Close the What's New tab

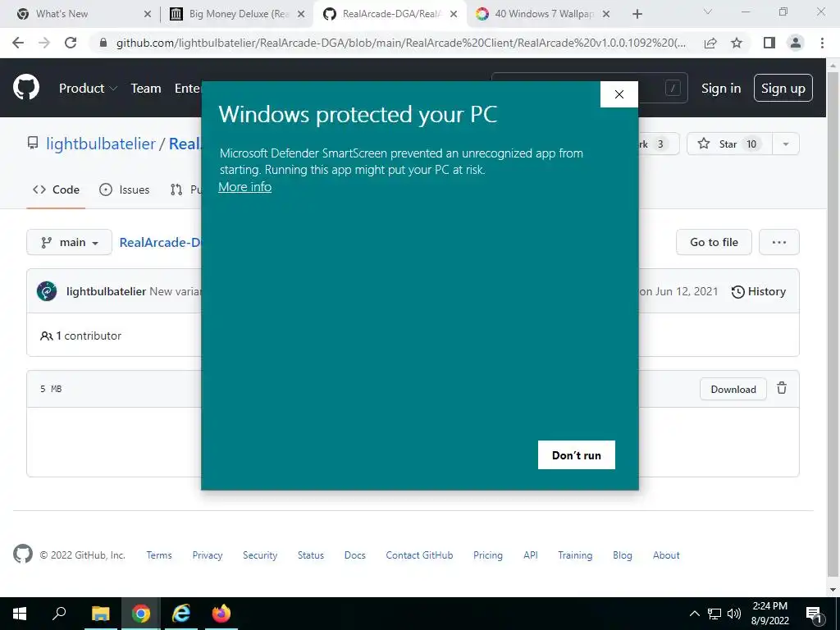click(148, 14)
